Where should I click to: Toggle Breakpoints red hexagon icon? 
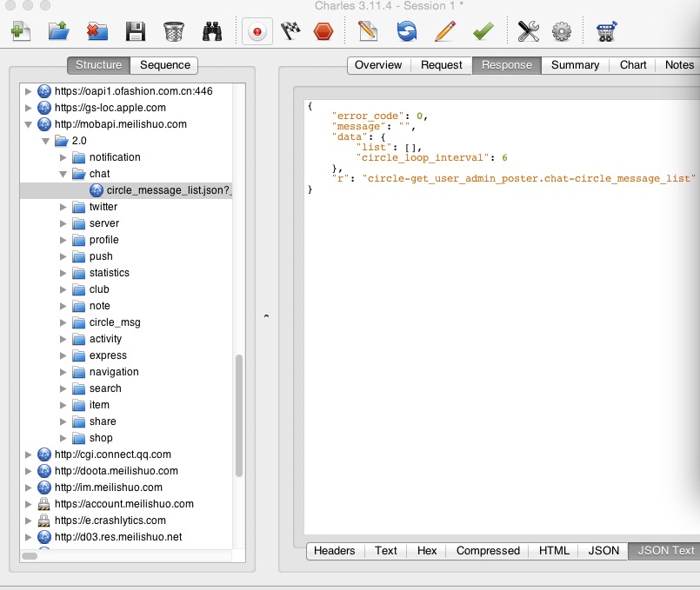click(x=323, y=31)
